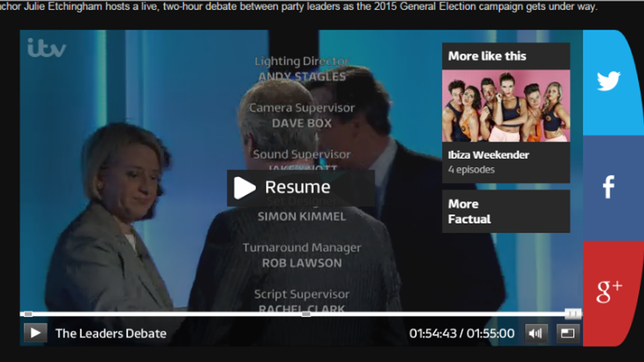The height and width of the screenshot is (362, 644).
Task: Share the video on Twitter
Action: (x=608, y=82)
